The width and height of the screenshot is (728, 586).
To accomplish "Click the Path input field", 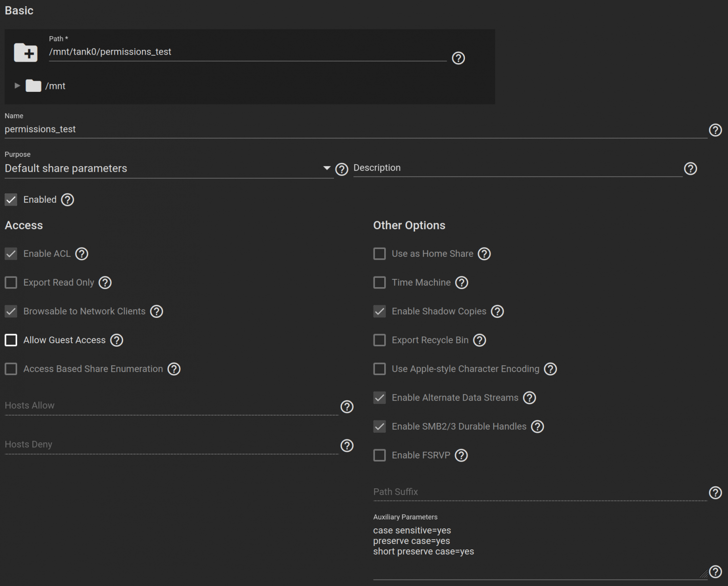I will point(248,52).
